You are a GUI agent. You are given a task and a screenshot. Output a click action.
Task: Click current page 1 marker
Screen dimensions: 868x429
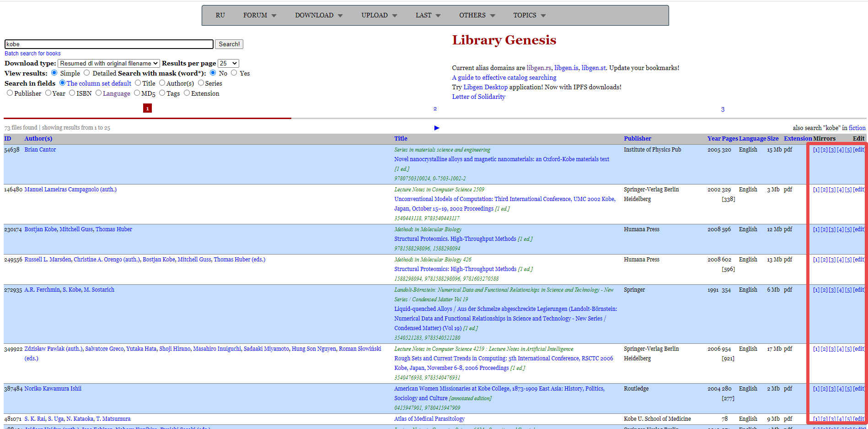pyautogui.click(x=147, y=108)
